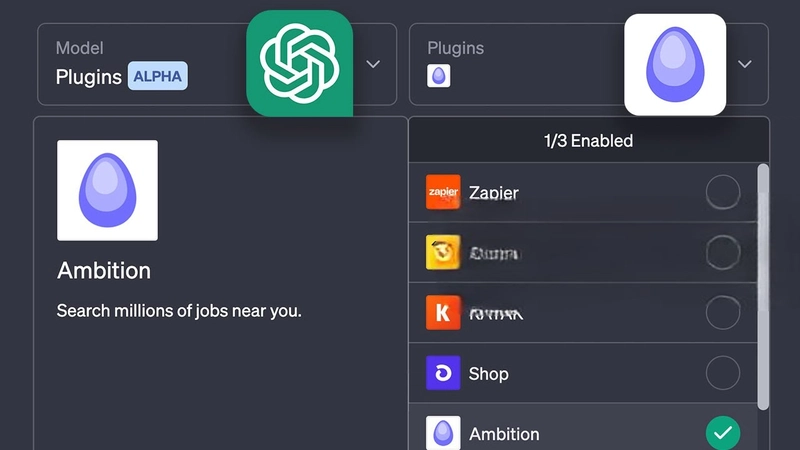Click the small egg icon under Plugins label
The width and height of the screenshot is (800, 450).
click(438, 76)
